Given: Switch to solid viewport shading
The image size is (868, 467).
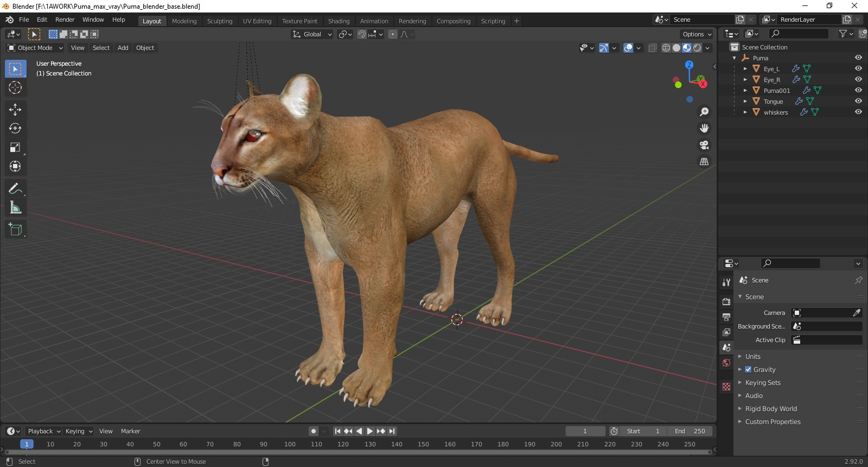Looking at the screenshot, I should pos(676,48).
